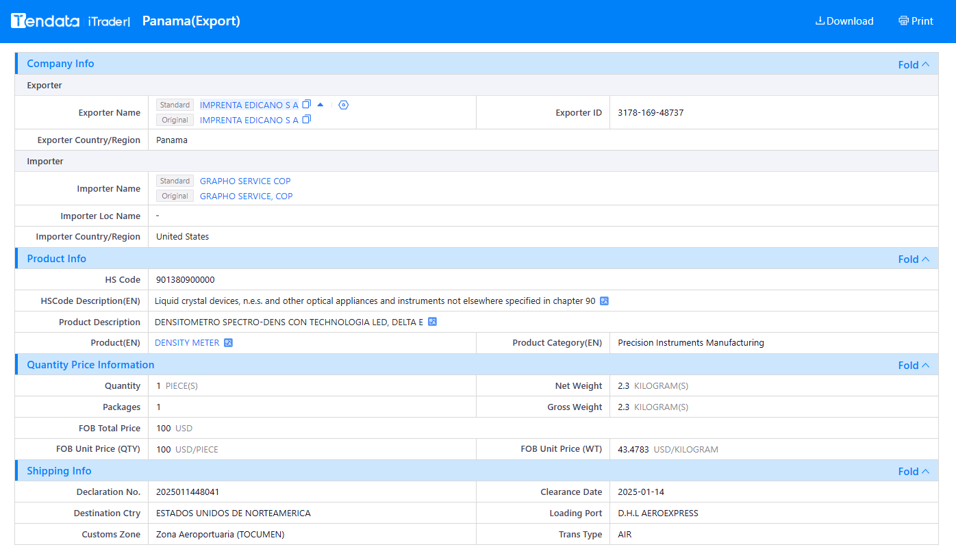
Task: Click the DENSITOMETRO SPECTRO-DENS product description text
Action: pos(289,322)
